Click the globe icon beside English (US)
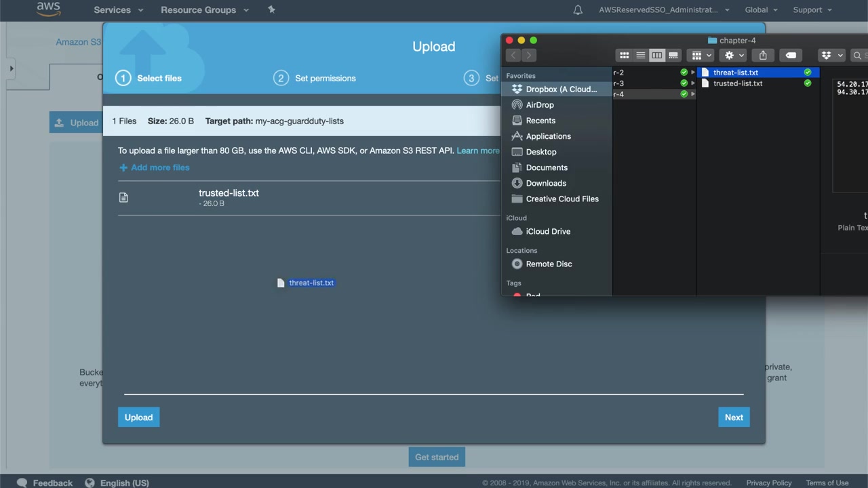The width and height of the screenshot is (868, 488). click(90, 483)
